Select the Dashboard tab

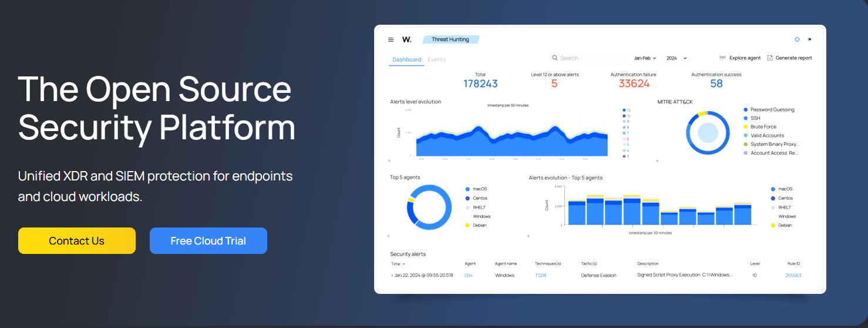click(x=406, y=59)
